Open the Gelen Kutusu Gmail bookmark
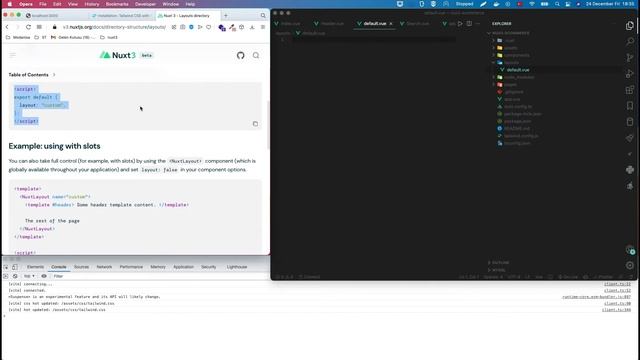Viewport: 640px width, 360px height. (x=72, y=38)
